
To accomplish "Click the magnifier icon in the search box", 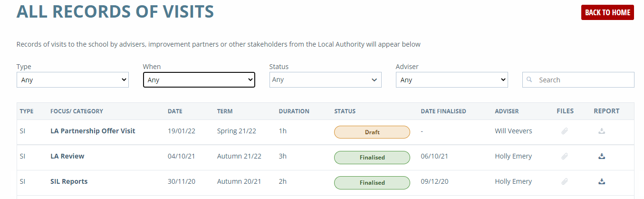I will point(529,80).
